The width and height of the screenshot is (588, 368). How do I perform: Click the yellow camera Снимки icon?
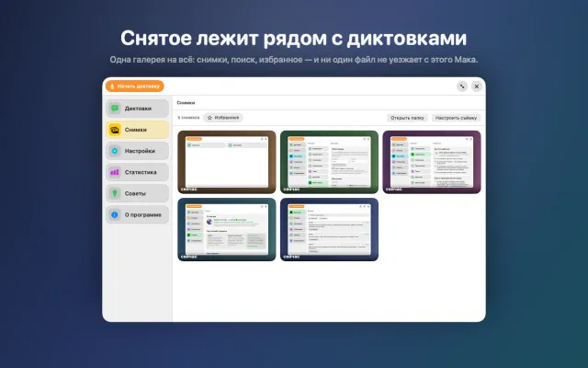pyautogui.click(x=115, y=130)
